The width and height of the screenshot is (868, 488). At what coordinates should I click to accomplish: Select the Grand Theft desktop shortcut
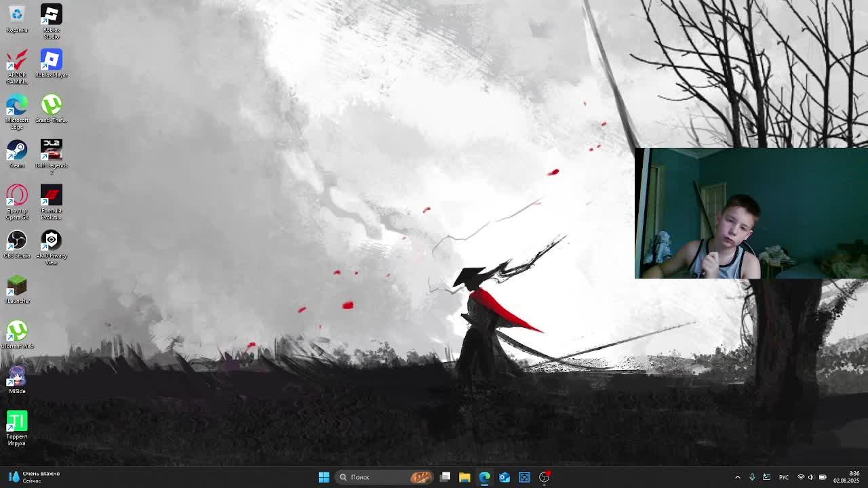pos(52,109)
